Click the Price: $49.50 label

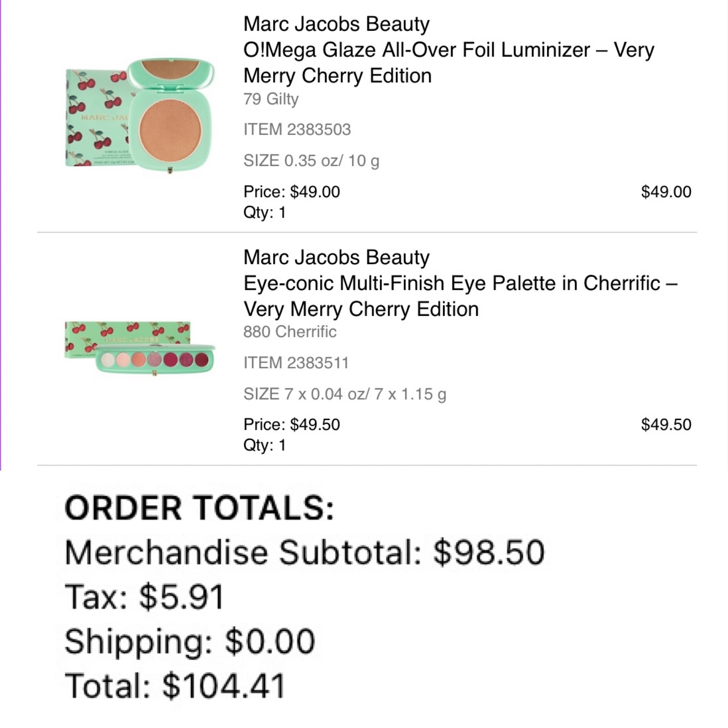[291, 425]
